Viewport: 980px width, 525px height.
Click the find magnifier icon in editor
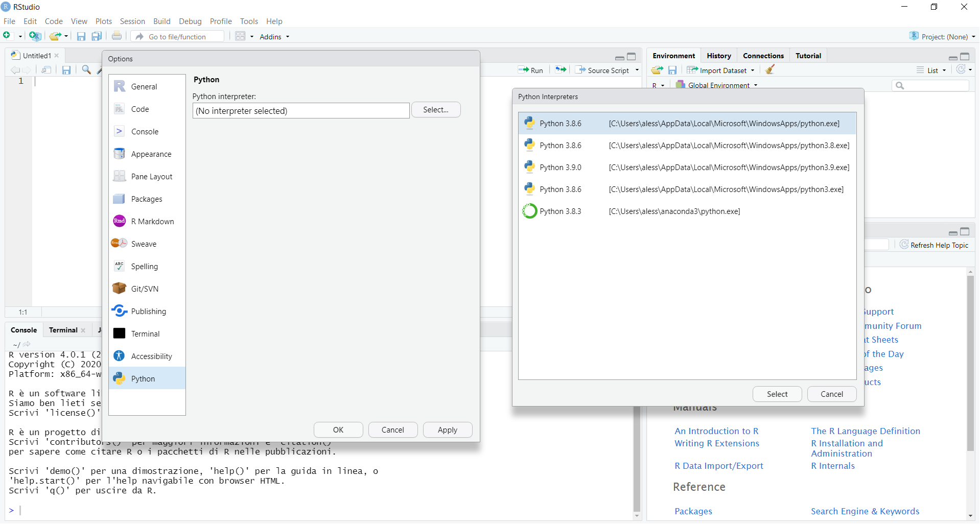(x=86, y=70)
